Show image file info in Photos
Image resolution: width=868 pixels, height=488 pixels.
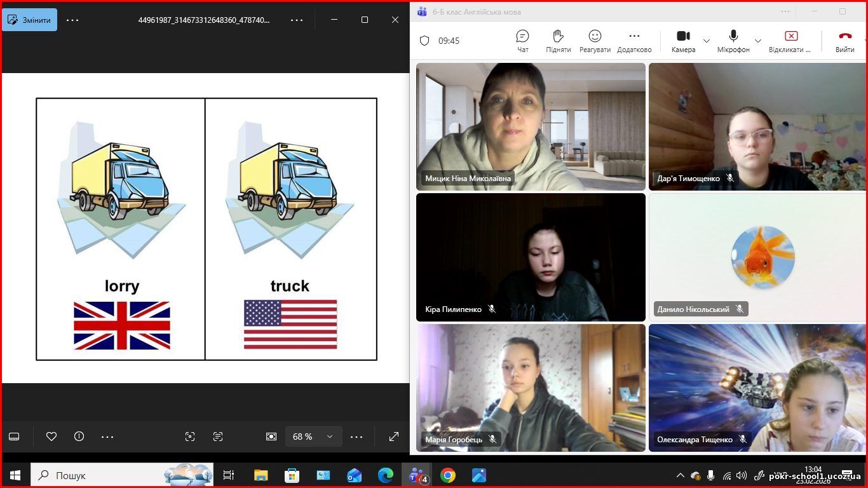tap(79, 437)
